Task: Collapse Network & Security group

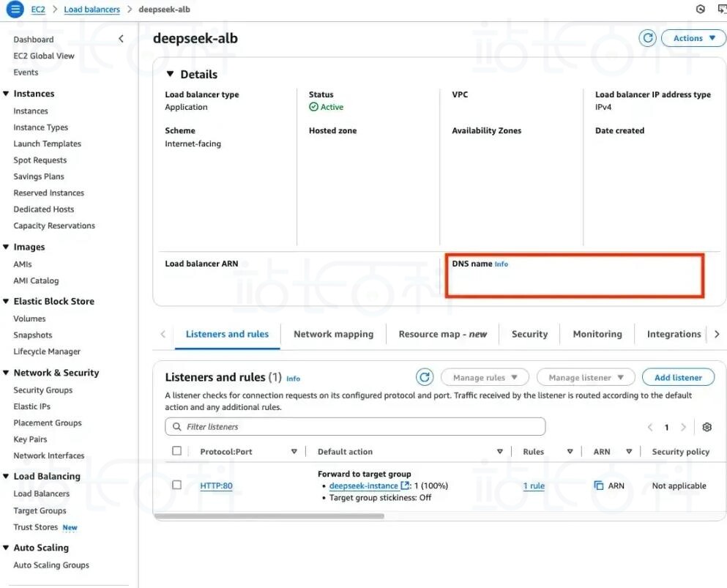Action: [6, 373]
